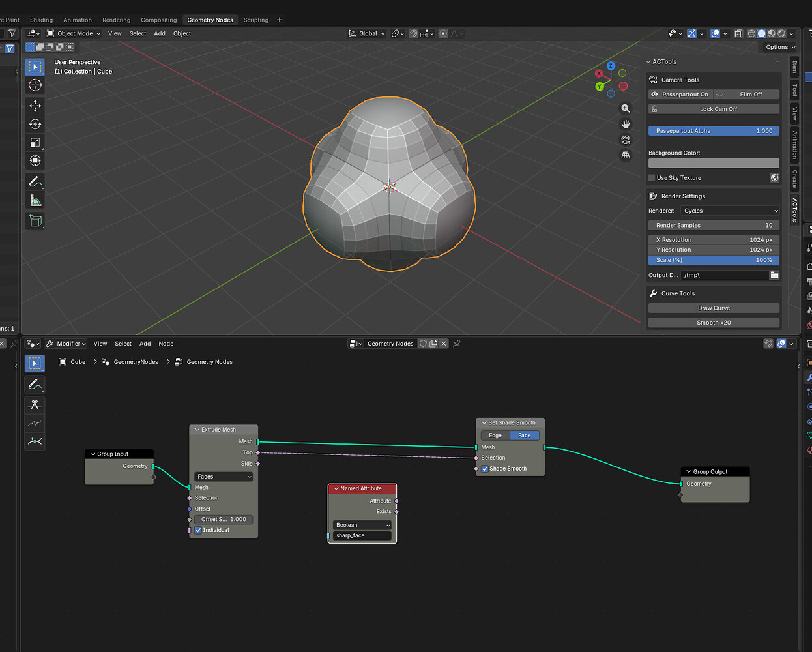Pin the node tree with pin icon
Image resolution: width=812 pixels, height=652 pixels.
coord(457,344)
